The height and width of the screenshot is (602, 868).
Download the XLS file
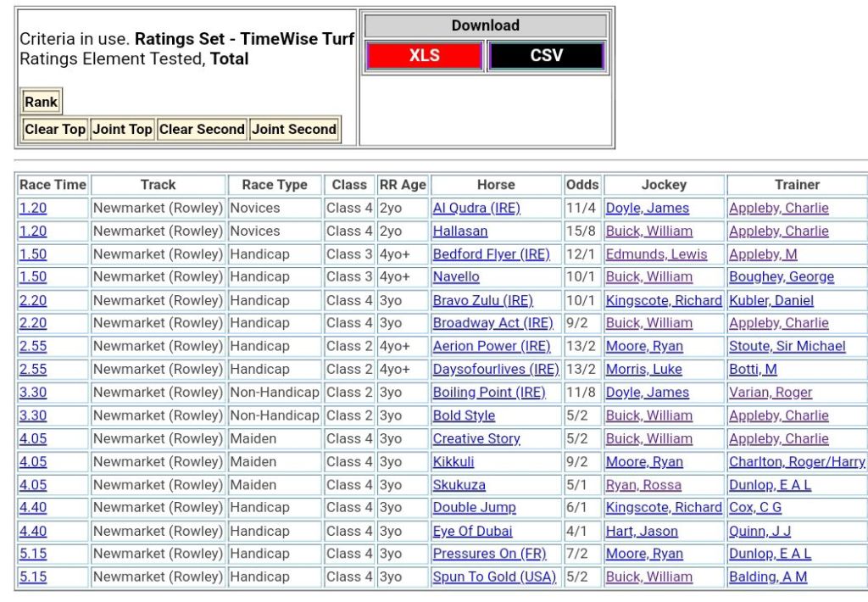[x=425, y=56]
